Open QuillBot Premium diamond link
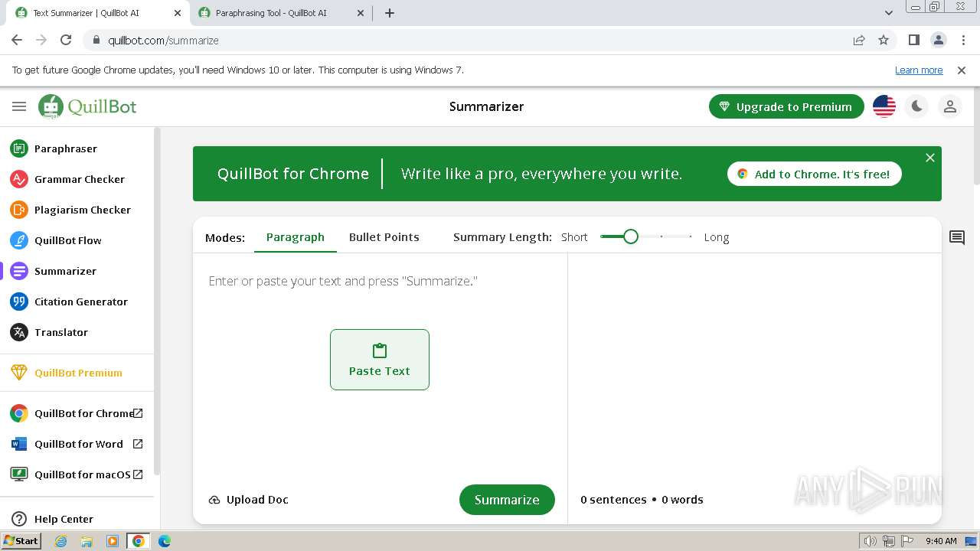Screen dimensions: 980x551 (x=77, y=373)
